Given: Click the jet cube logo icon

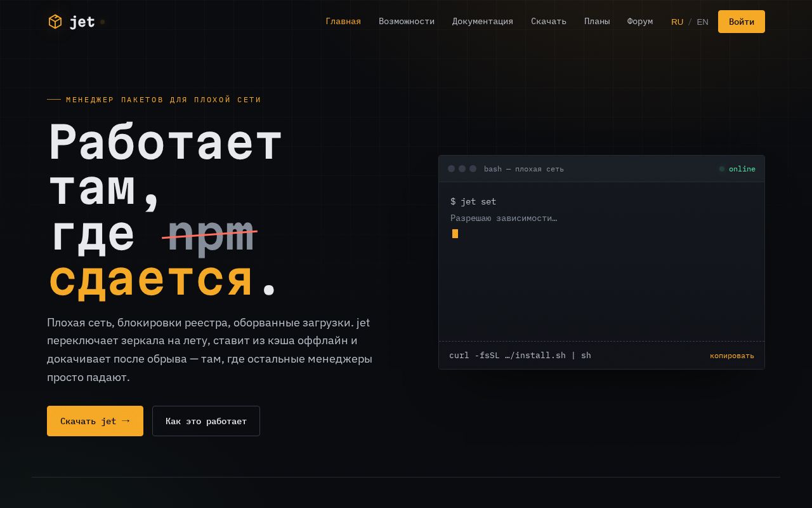Looking at the screenshot, I should [x=55, y=22].
